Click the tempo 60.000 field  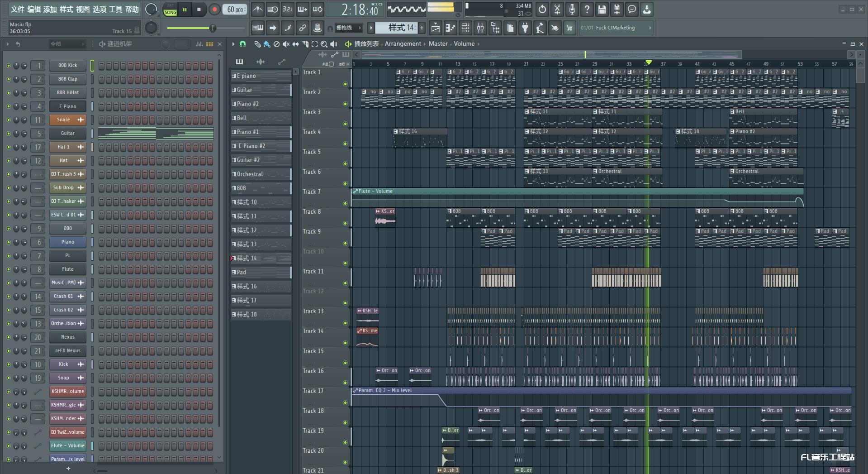coord(235,10)
